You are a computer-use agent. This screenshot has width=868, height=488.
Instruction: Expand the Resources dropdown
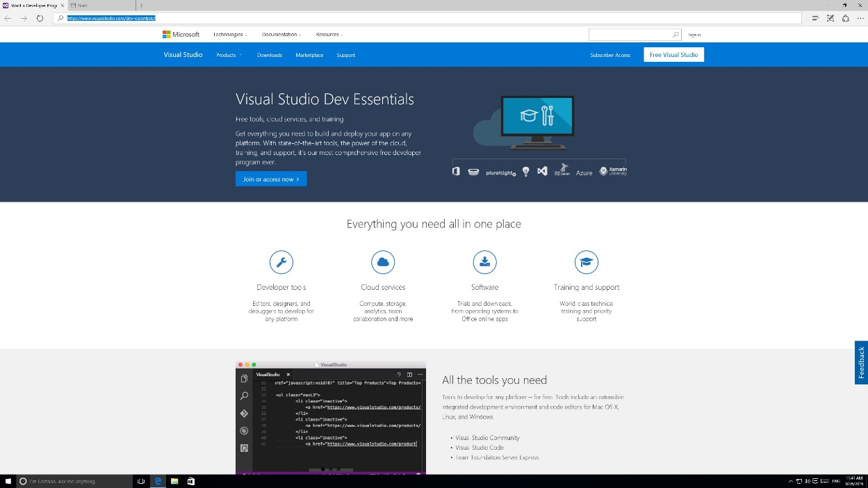pos(329,34)
